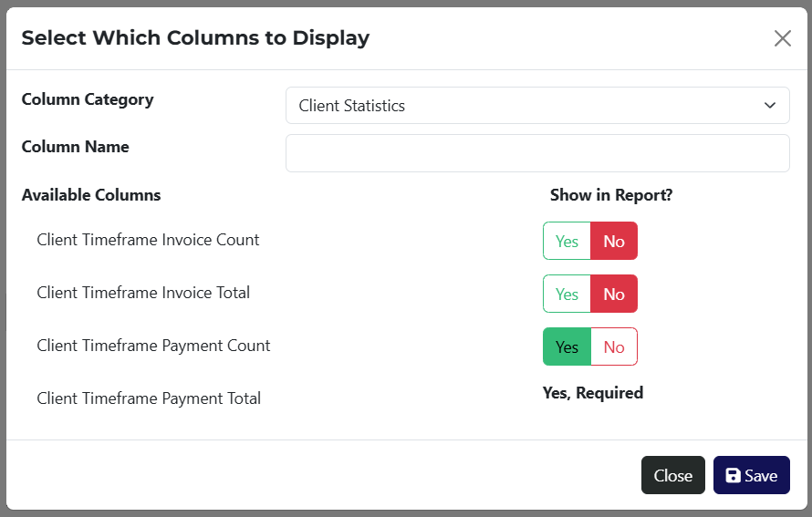Expand the Column Category dropdown chevron
The height and width of the screenshot is (517, 812).
[x=769, y=106]
